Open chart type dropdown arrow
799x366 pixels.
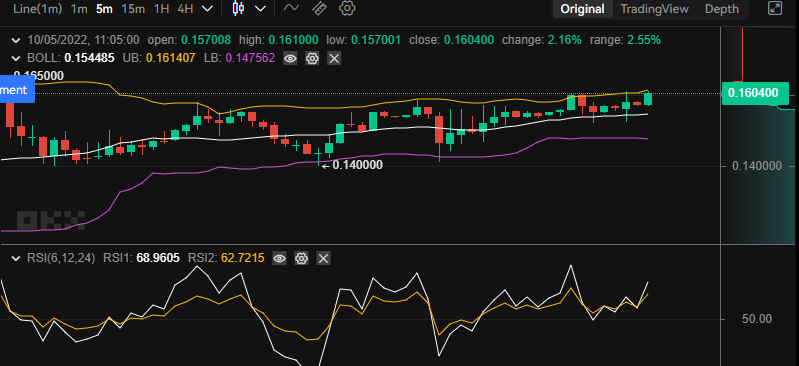pyautogui.click(x=260, y=9)
